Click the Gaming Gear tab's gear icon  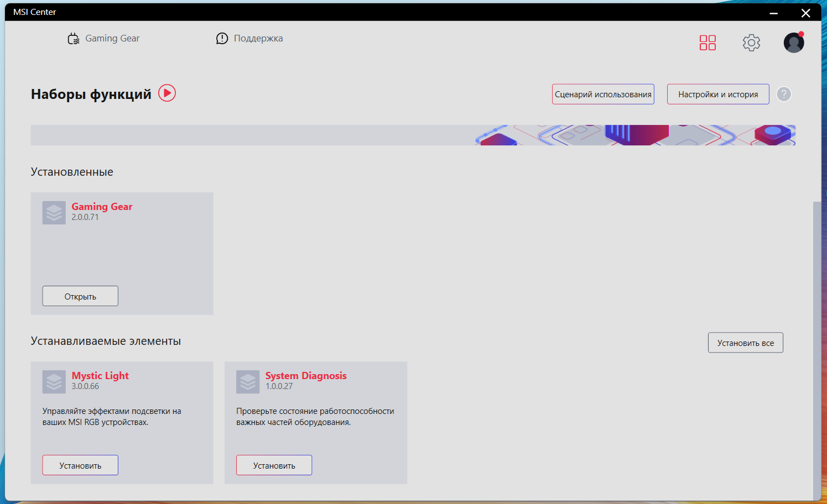click(x=74, y=39)
